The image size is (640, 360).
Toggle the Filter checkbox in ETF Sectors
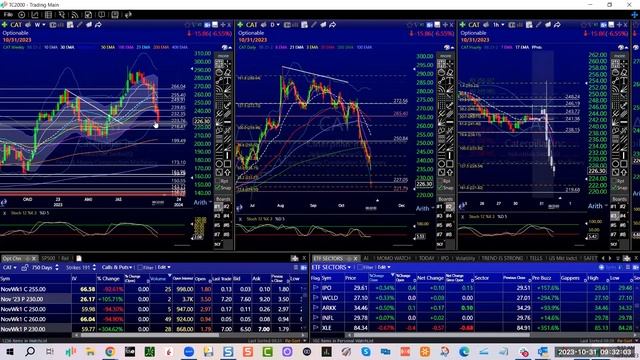360,268
